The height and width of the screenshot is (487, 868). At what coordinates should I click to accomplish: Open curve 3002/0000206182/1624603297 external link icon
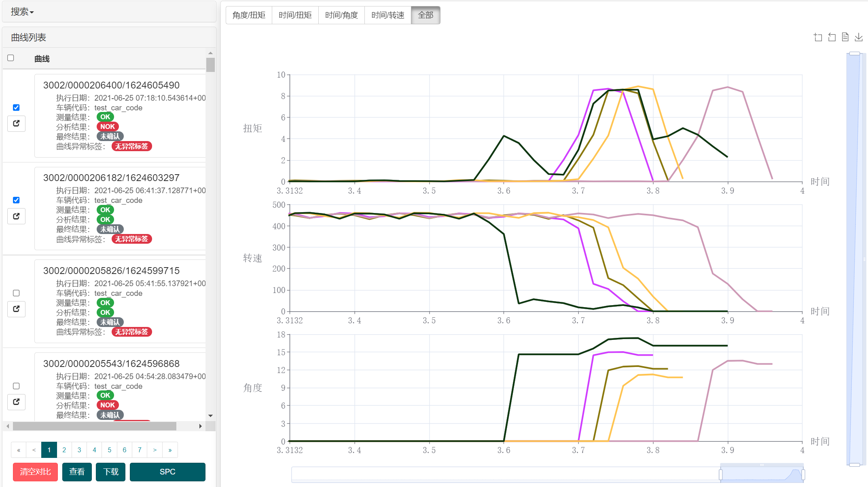click(x=16, y=216)
